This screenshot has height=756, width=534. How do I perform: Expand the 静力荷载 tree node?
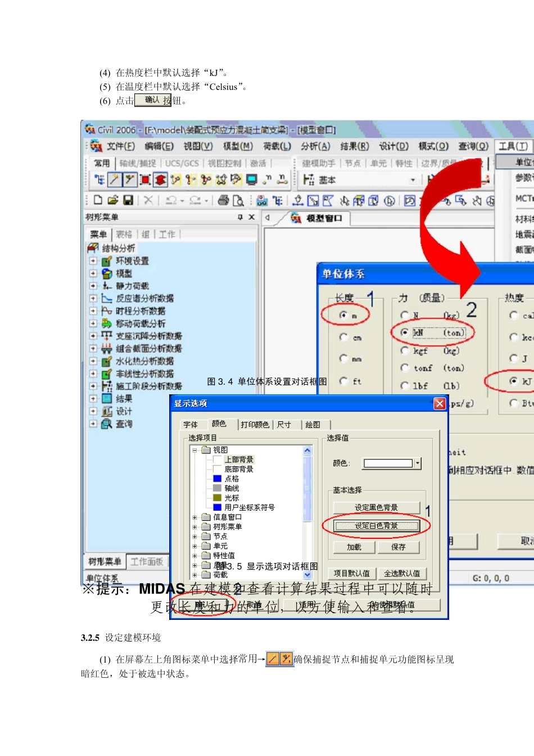click(x=93, y=286)
